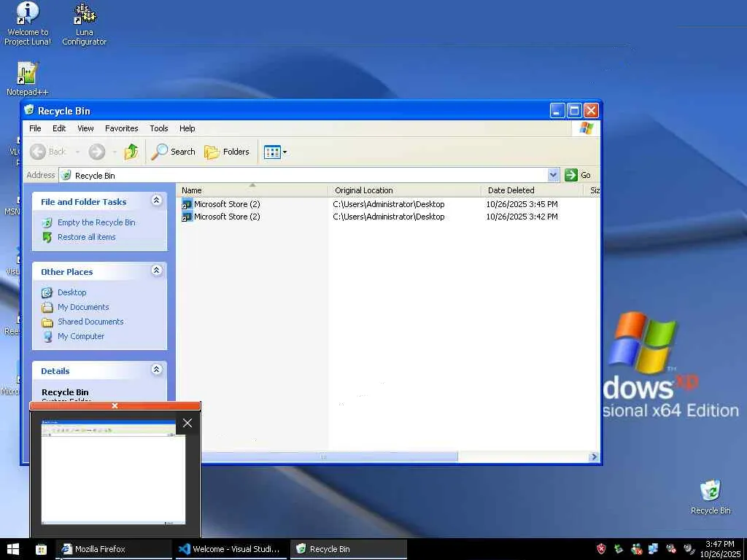Open the address bar dropdown list
747x560 pixels.
553,175
